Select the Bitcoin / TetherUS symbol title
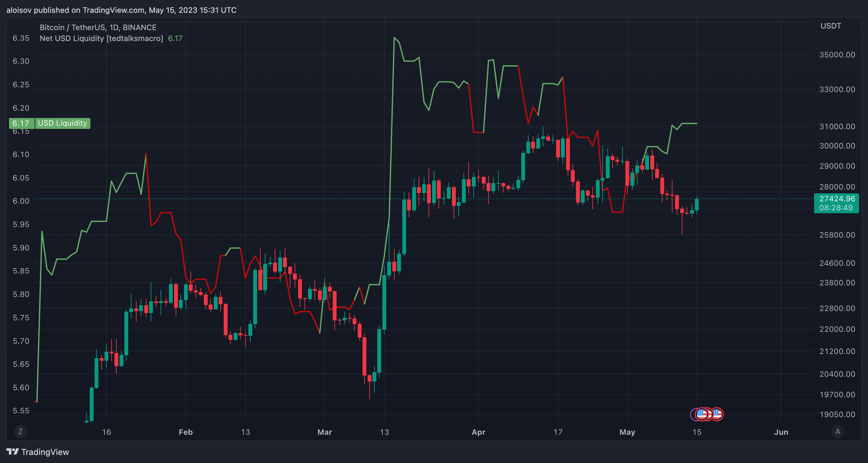The image size is (868, 463). 98,27
